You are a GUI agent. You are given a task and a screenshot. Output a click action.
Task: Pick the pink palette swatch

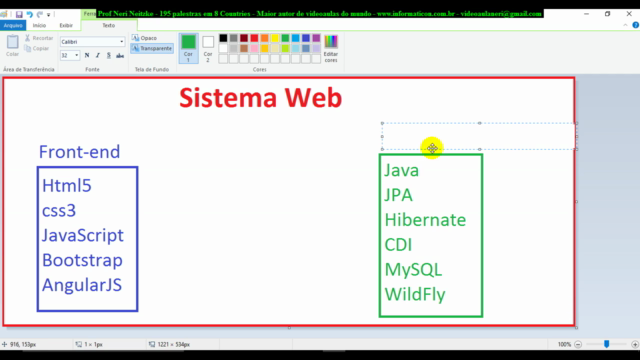coord(254,48)
